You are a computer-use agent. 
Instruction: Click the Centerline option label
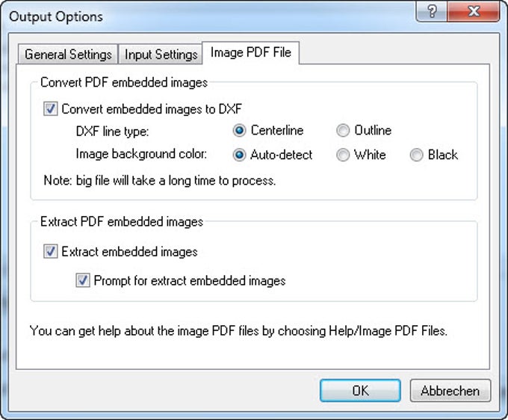(277, 131)
